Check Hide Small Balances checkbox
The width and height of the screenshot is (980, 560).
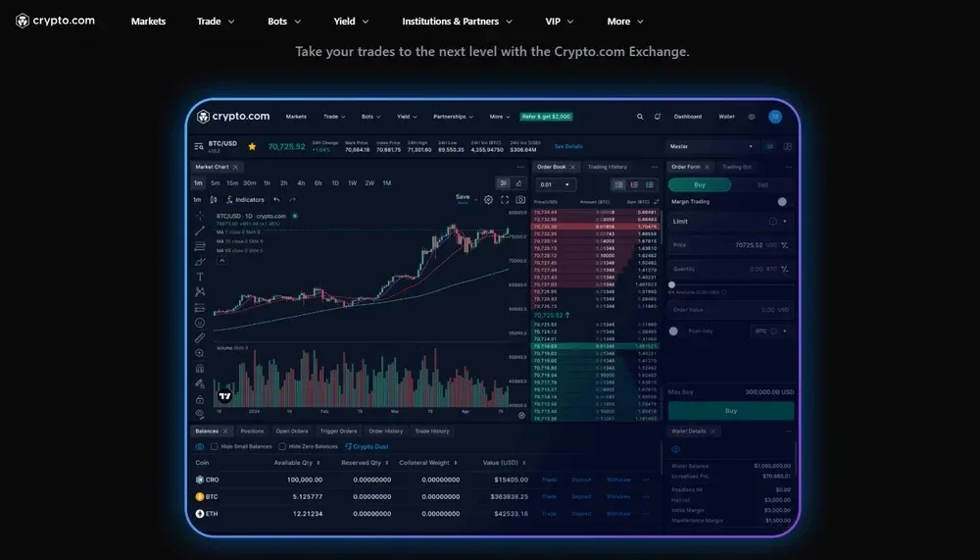[215, 447]
